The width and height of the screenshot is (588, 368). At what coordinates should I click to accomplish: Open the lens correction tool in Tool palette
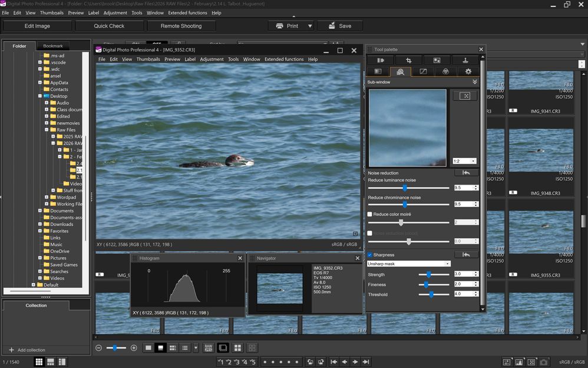coord(381,61)
